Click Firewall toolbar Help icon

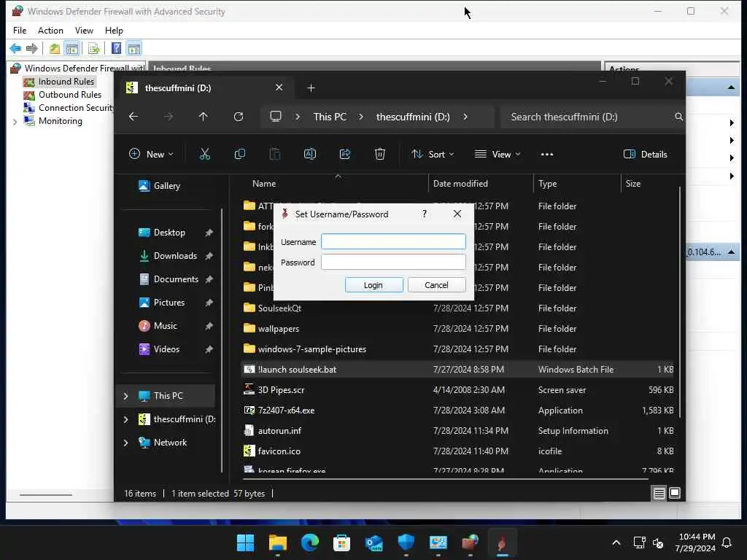116,48
